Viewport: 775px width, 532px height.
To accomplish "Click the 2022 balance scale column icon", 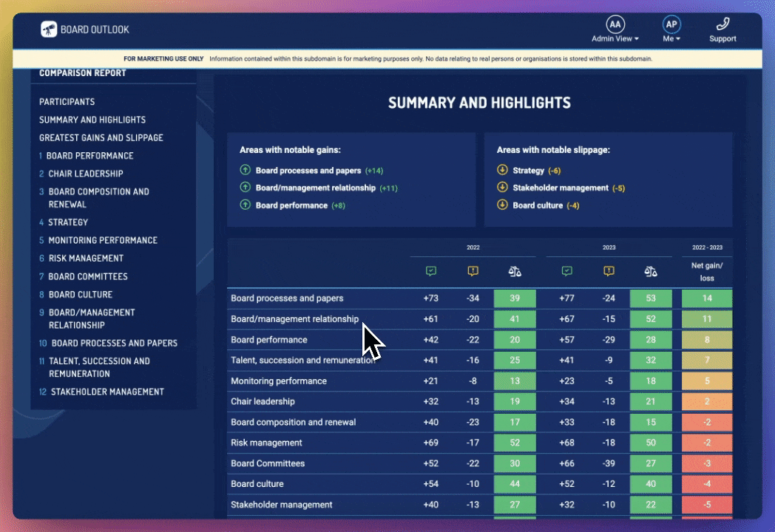I will point(515,271).
